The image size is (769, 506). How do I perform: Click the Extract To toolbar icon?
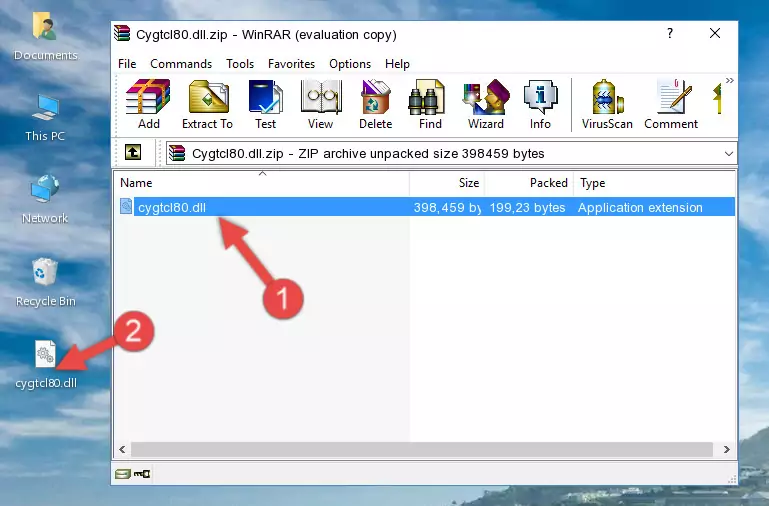pos(207,104)
